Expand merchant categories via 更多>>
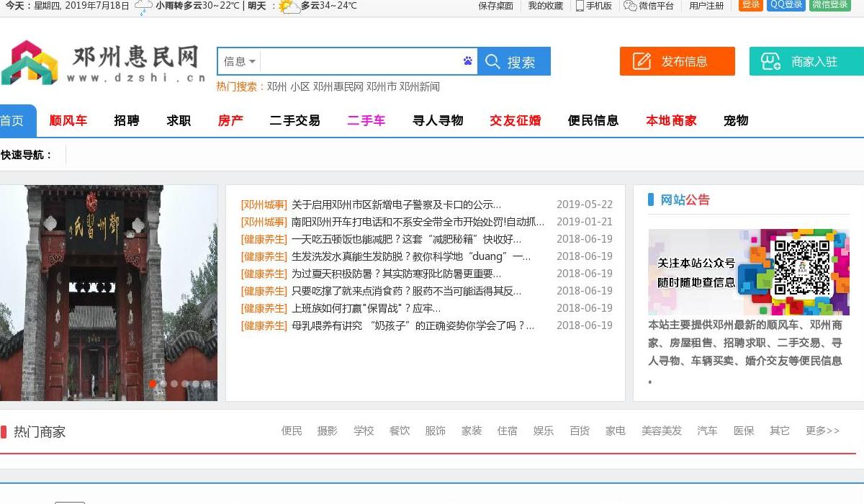Screen dimensions: 864x504 point(822,431)
